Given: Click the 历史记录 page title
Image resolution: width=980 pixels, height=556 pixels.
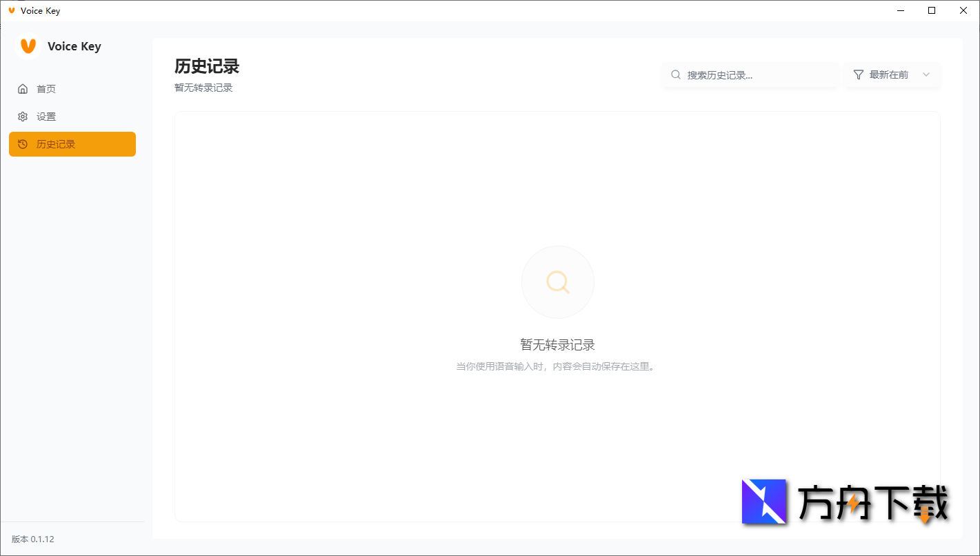Looking at the screenshot, I should coord(206,66).
